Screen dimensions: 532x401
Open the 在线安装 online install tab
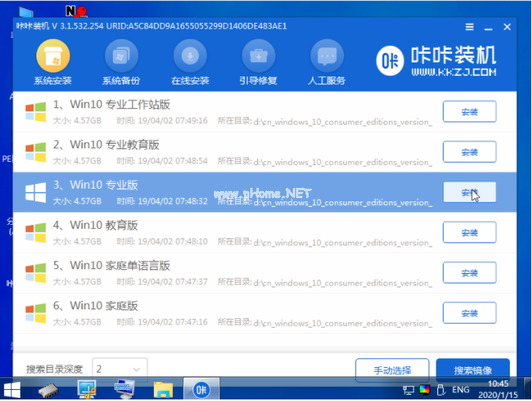pyautogui.click(x=190, y=62)
